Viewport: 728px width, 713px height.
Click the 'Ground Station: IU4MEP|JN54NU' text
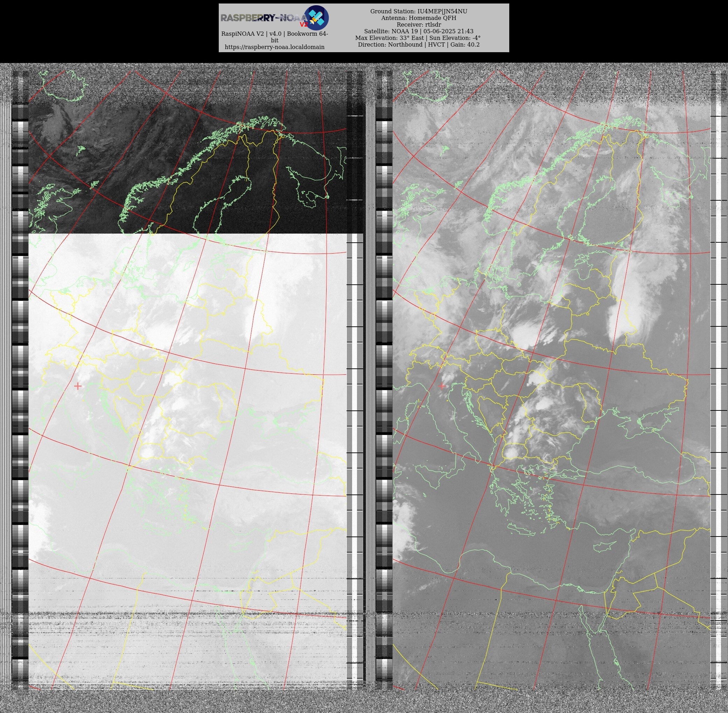pos(419,12)
